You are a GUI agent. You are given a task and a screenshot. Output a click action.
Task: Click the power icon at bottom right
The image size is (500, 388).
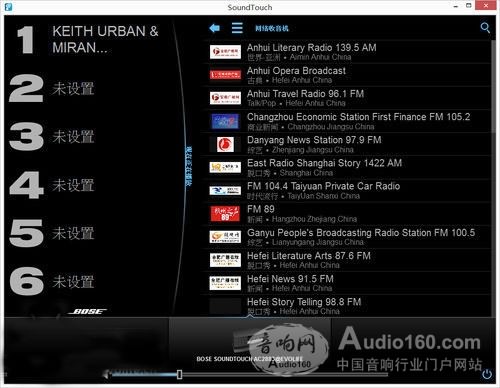click(487, 374)
